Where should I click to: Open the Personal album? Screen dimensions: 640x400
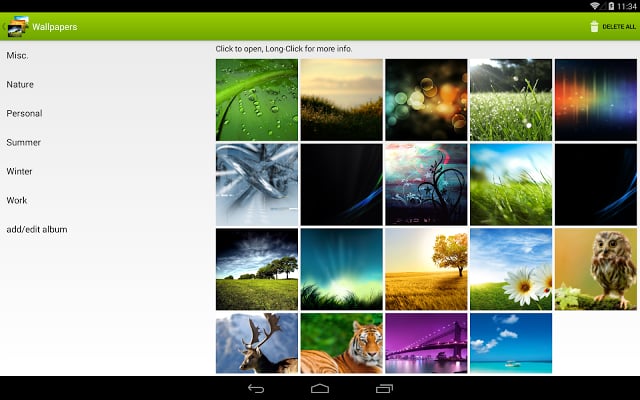pos(24,113)
